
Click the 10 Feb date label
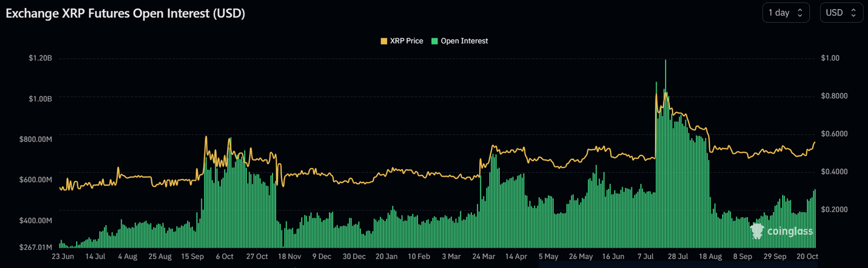(420, 257)
